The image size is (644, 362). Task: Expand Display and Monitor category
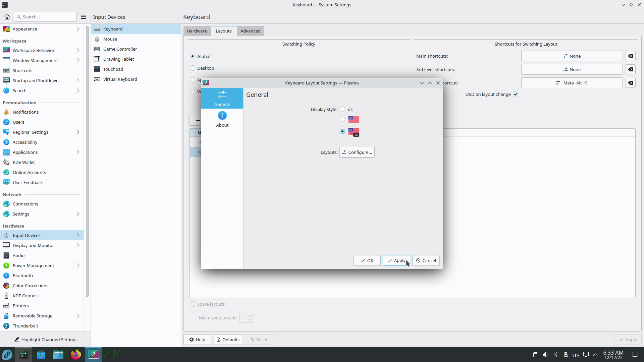78,245
